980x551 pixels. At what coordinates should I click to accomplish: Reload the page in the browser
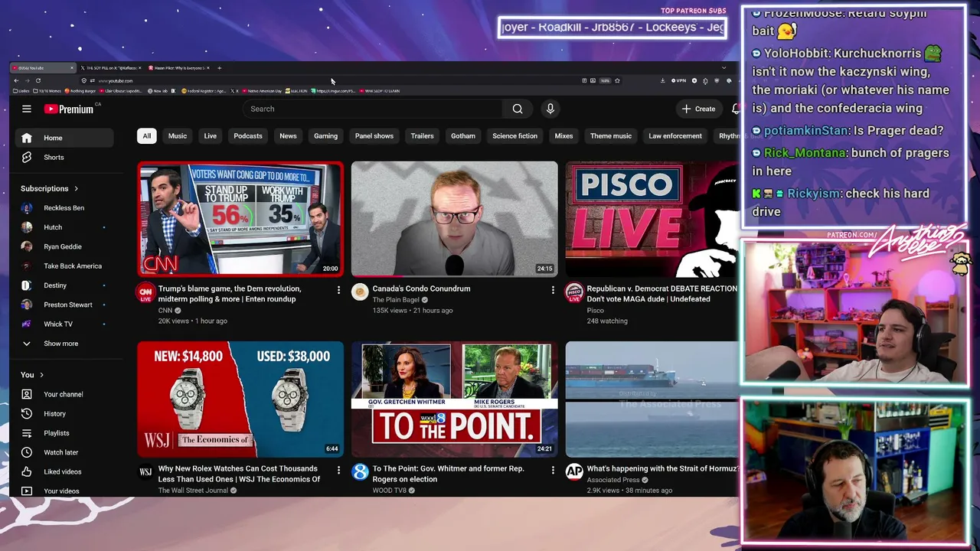click(38, 80)
